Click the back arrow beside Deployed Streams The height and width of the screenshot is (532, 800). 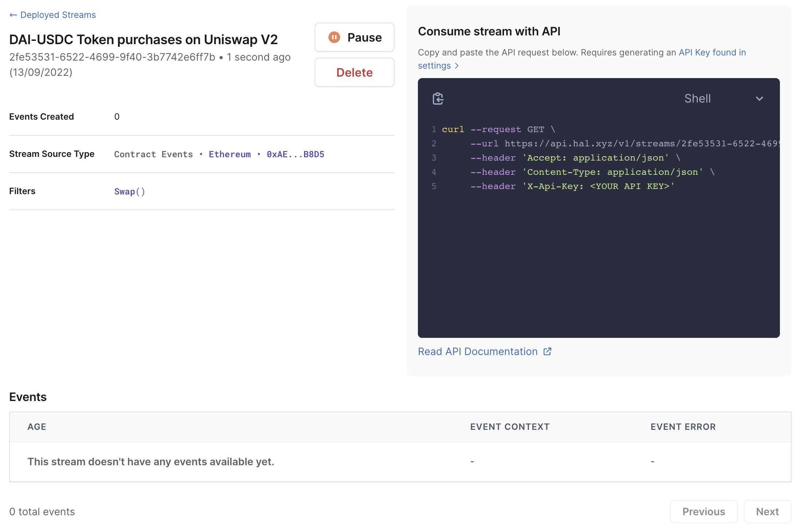(13, 15)
